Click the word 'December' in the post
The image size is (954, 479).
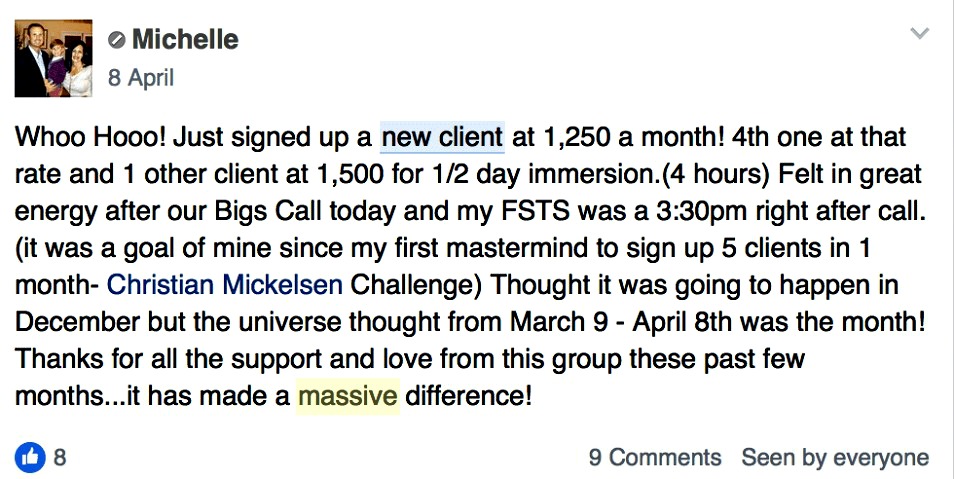pos(77,322)
